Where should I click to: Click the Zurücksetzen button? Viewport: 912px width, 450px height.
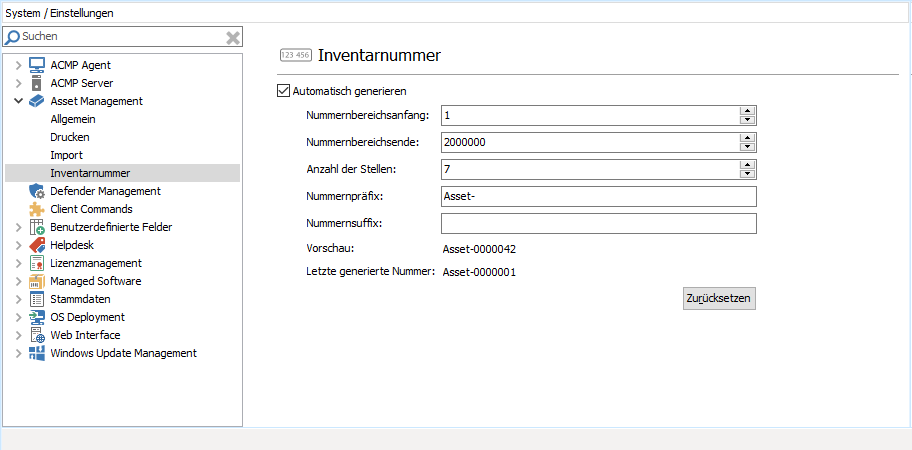(x=719, y=299)
